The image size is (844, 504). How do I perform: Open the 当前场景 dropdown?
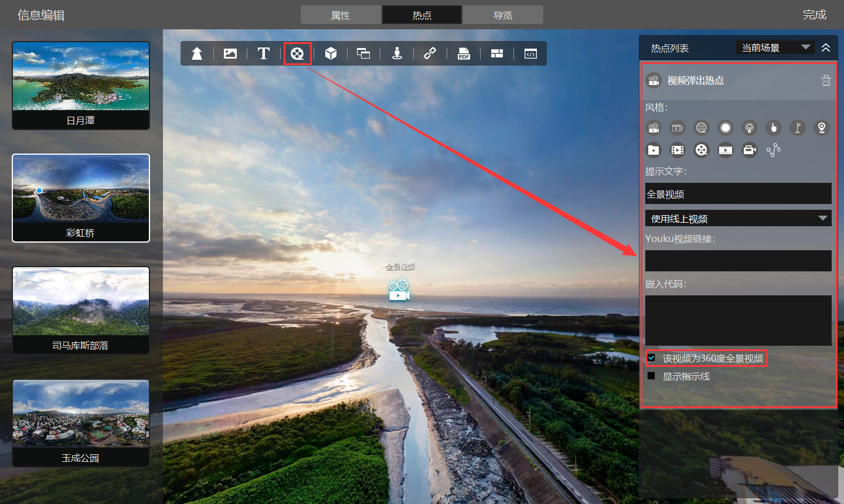[775, 47]
